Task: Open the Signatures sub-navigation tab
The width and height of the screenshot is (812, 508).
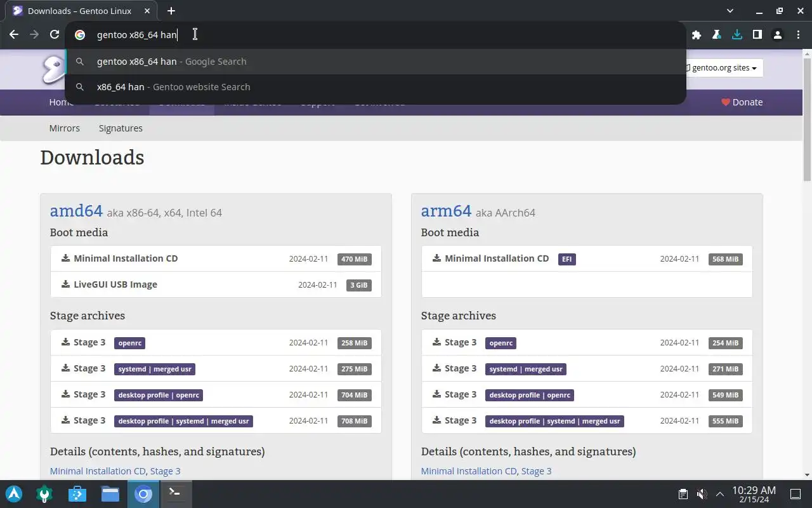Action: (x=121, y=128)
